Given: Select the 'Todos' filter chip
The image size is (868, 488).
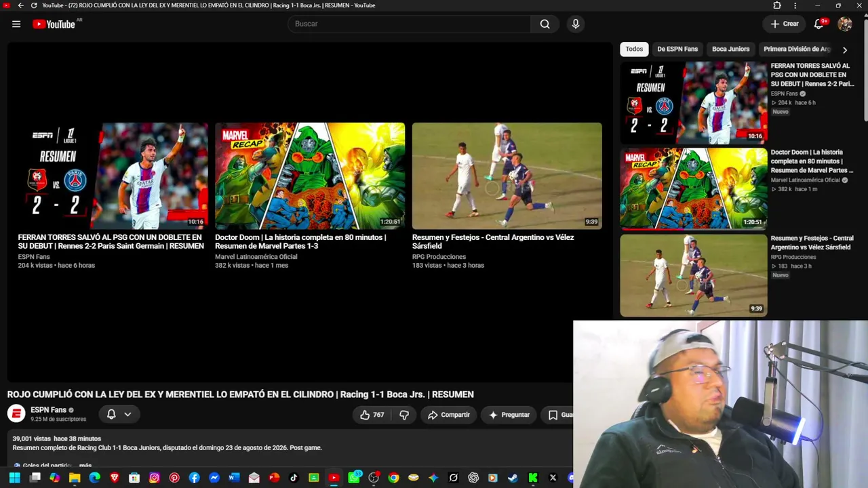Looking at the screenshot, I should pos(634,49).
